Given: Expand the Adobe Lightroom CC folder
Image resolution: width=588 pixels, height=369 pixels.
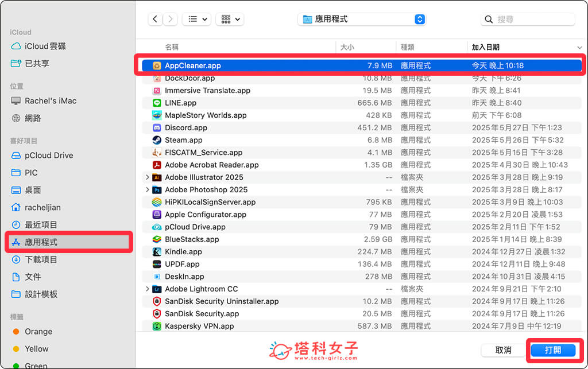Looking at the screenshot, I should (x=147, y=289).
